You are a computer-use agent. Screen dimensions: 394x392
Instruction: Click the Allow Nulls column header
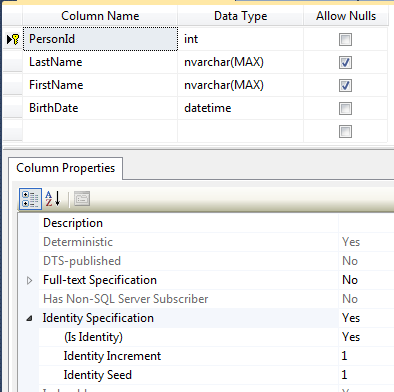click(346, 16)
